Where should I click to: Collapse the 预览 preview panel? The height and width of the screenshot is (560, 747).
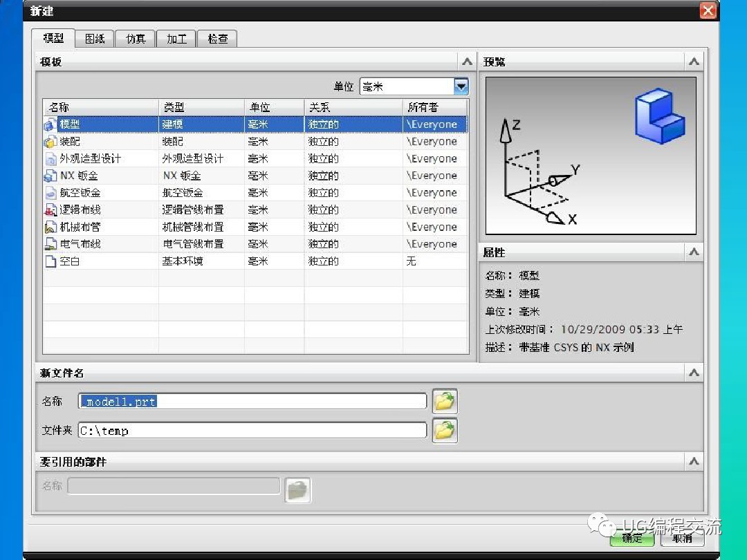[x=694, y=61]
